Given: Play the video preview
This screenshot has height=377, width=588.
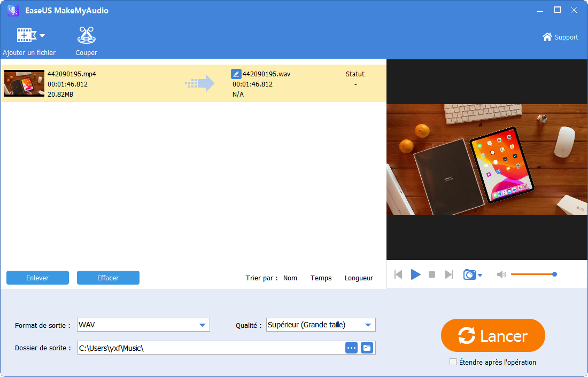Looking at the screenshot, I should tap(415, 274).
